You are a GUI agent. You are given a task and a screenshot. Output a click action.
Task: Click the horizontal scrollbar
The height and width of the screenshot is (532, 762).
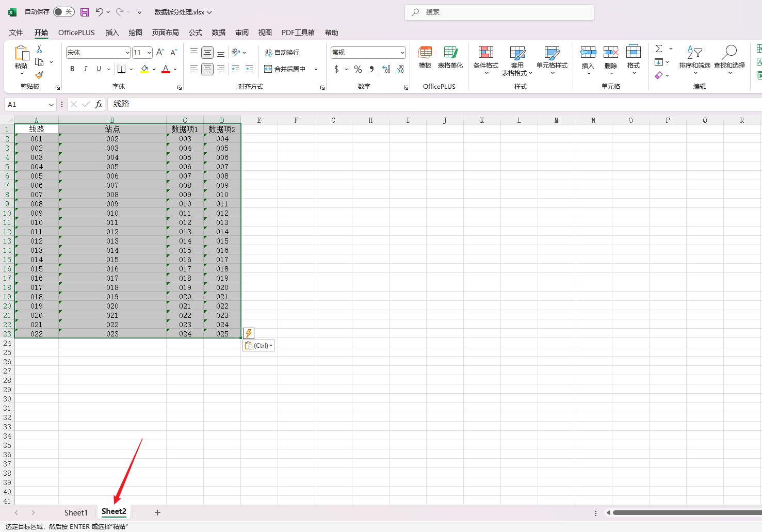[687, 513]
